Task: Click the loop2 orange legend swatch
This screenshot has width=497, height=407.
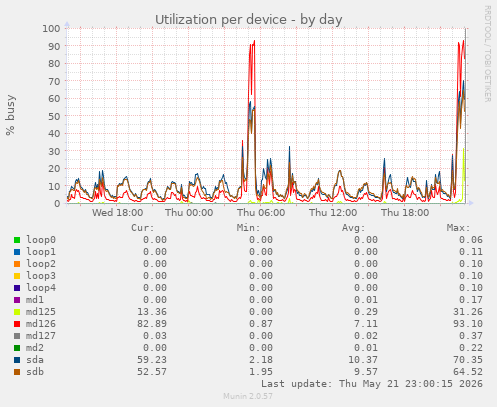Action: 17,264
